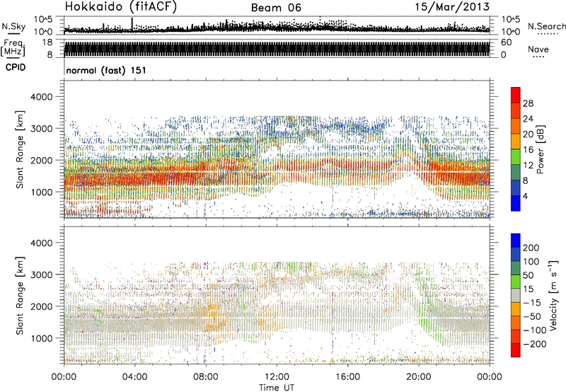Click the '16:00' time axis label

click(x=347, y=377)
